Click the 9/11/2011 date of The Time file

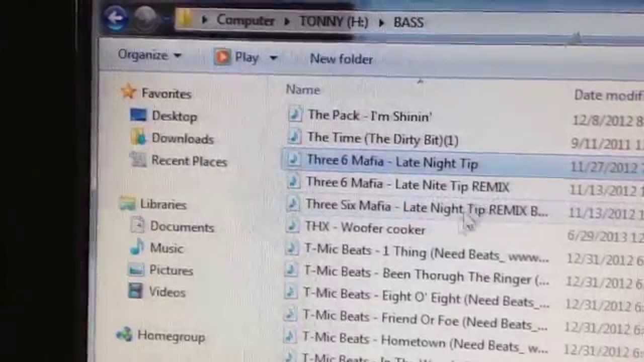click(607, 144)
